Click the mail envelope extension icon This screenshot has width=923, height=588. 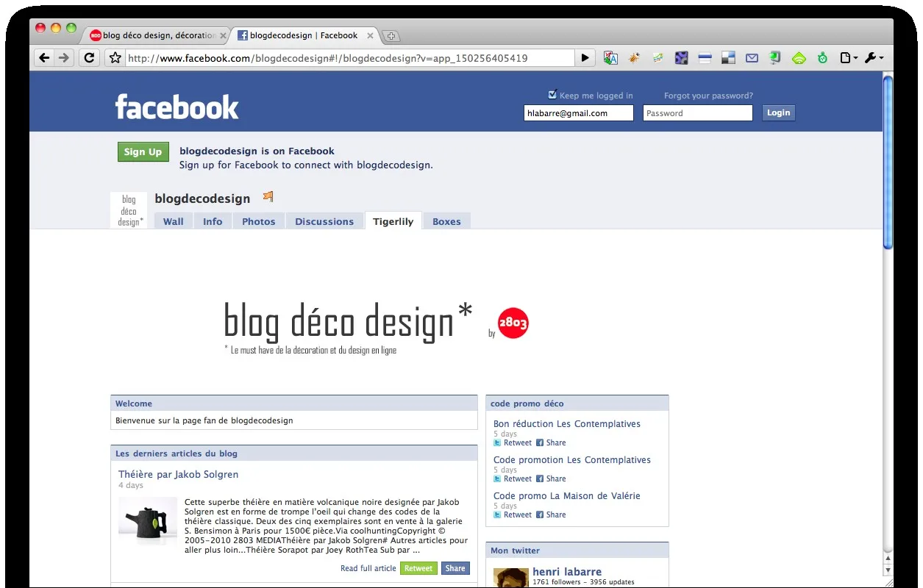coord(752,58)
